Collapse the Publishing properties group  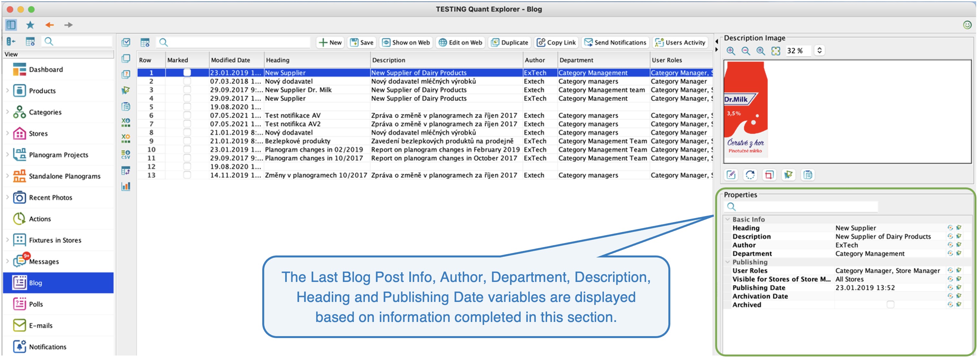pyautogui.click(x=727, y=262)
